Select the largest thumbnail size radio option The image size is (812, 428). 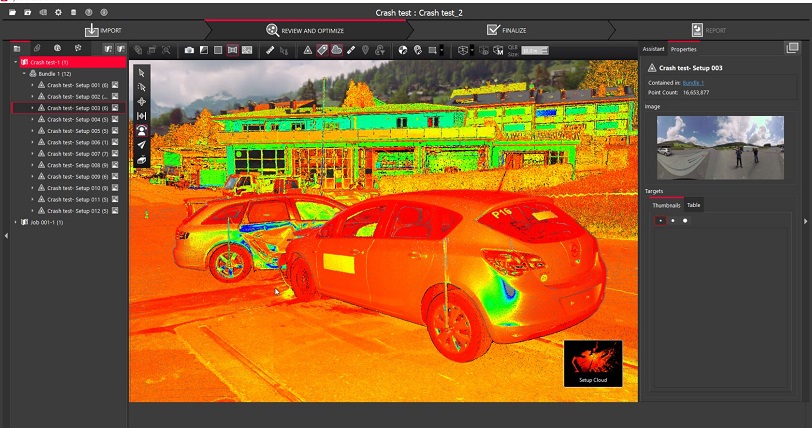[x=685, y=220]
